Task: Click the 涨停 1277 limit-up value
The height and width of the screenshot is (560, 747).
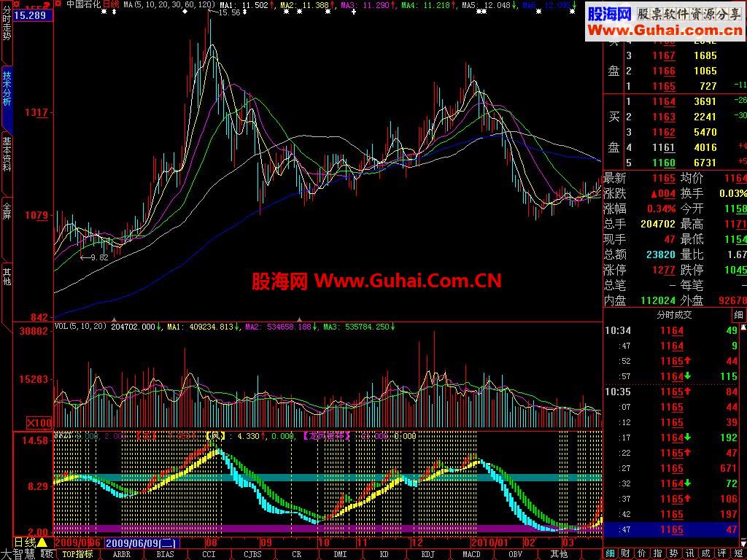Action: 664,270
